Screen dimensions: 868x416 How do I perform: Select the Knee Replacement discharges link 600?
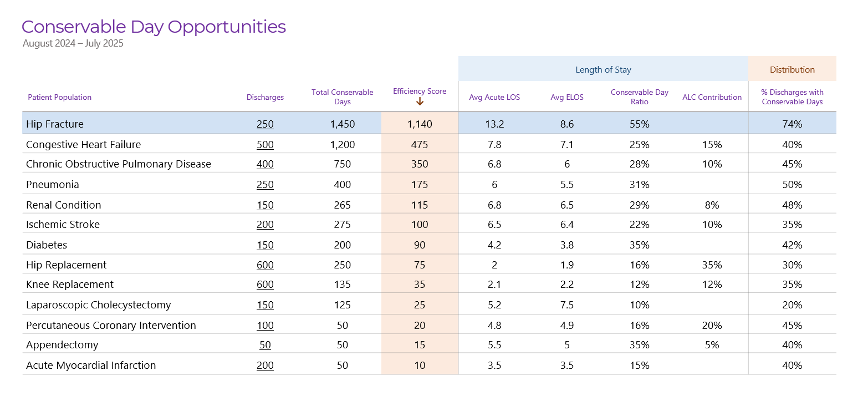point(265,285)
